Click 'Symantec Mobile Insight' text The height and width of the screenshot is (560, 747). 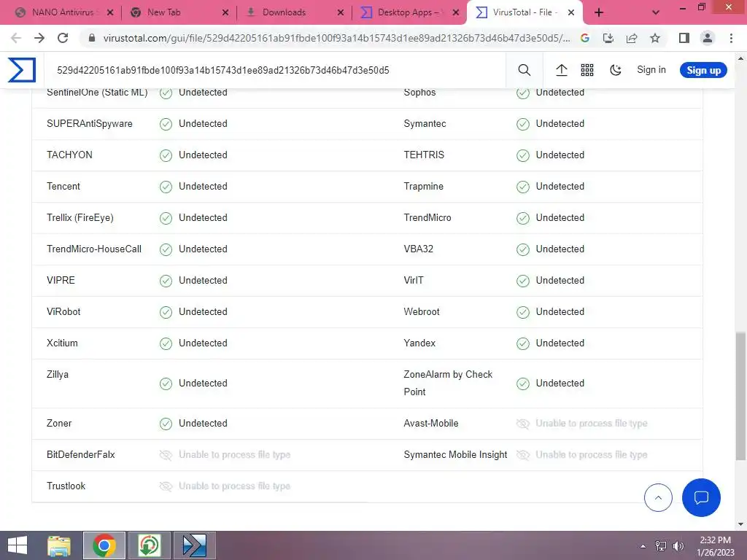[455, 454]
